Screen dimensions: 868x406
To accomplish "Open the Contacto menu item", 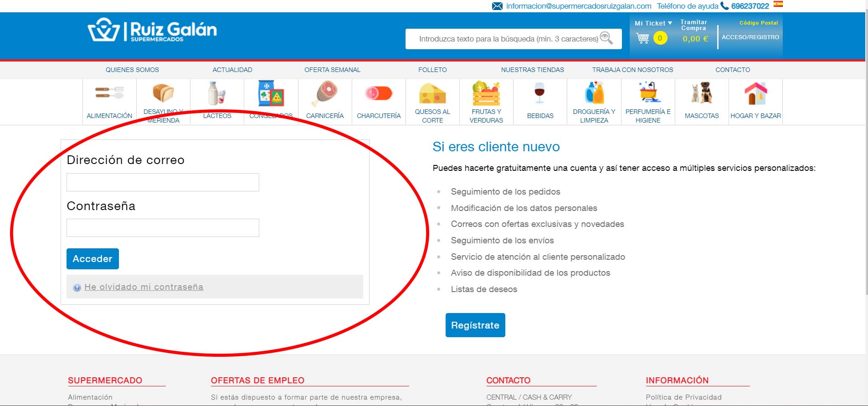I will pos(733,70).
